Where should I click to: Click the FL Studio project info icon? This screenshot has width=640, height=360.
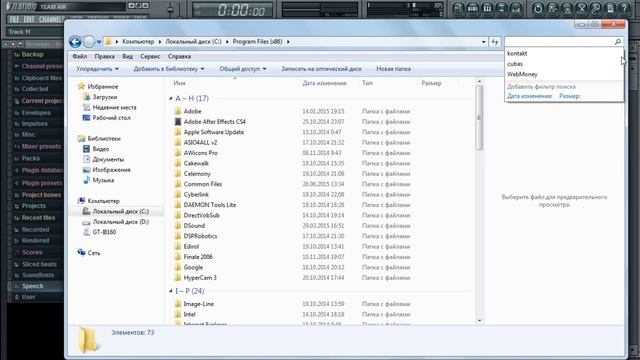[610, 8]
